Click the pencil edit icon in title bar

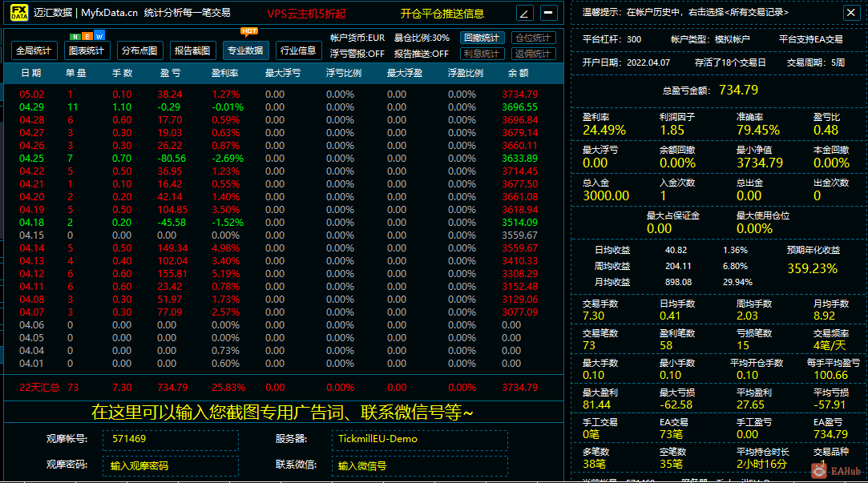(524, 13)
